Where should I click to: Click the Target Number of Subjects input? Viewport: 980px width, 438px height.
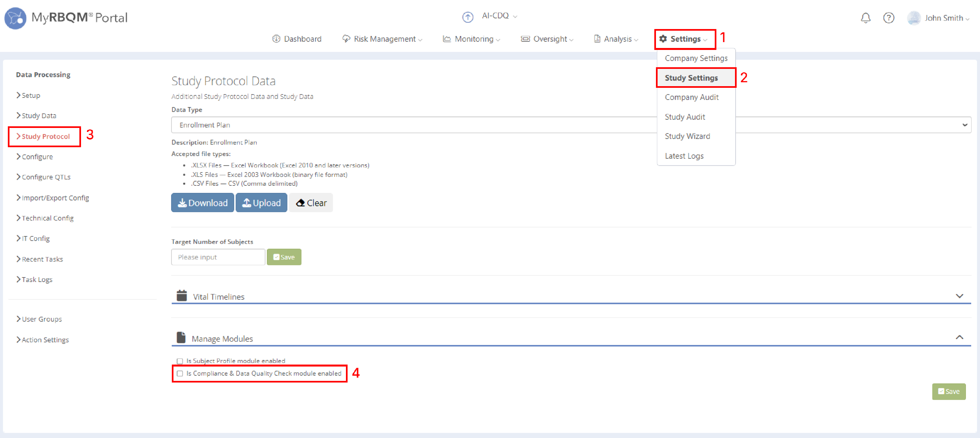pyautogui.click(x=218, y=257)
